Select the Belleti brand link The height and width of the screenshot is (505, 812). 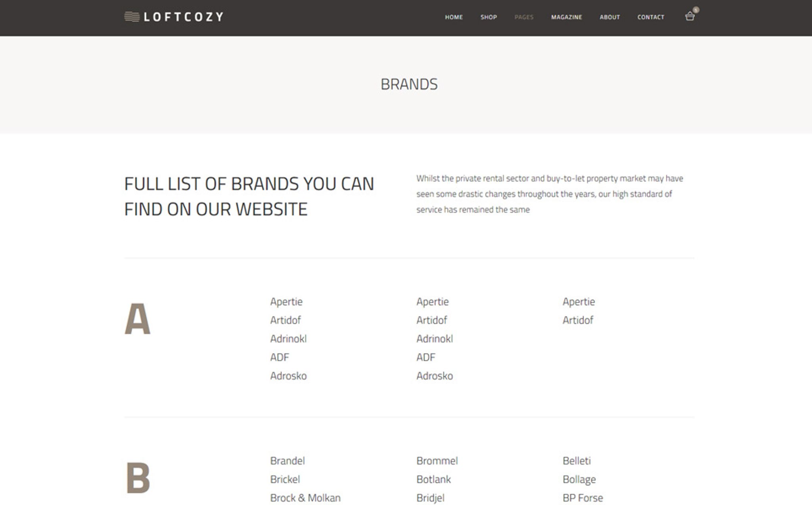[576, 461]
